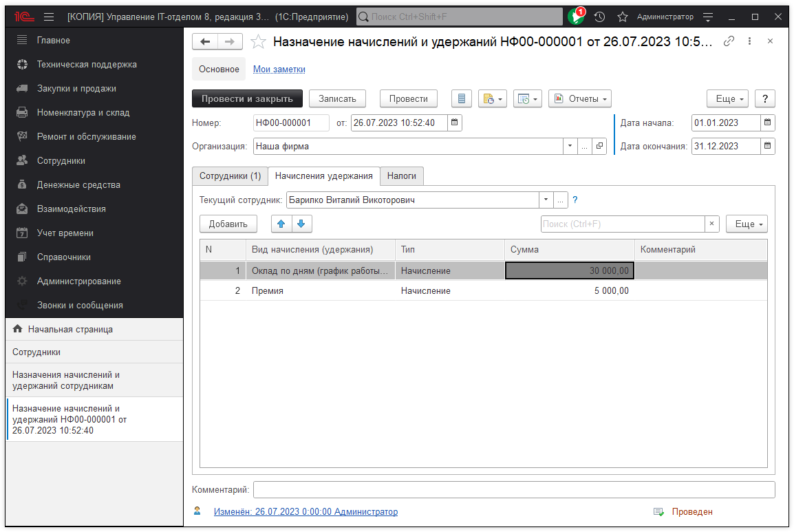This screenshot has height=532, width=794.
Task: Click the document movements report icon
Action: (462, 99)
